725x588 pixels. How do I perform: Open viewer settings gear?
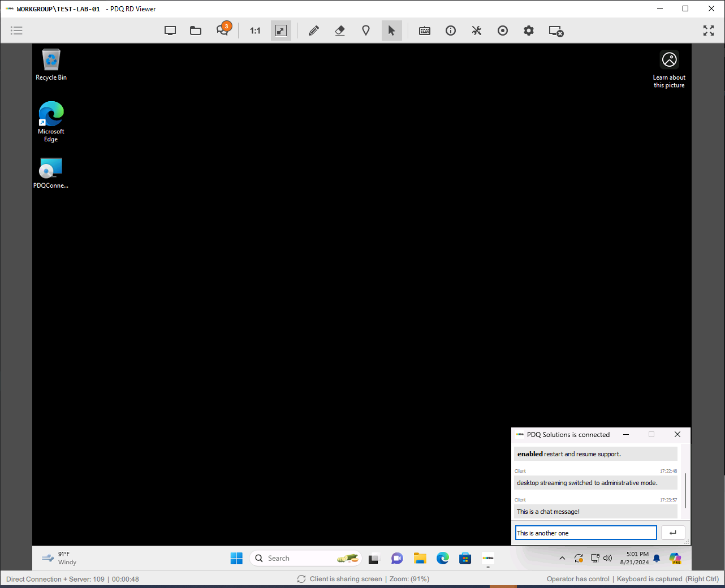(529, 31)
